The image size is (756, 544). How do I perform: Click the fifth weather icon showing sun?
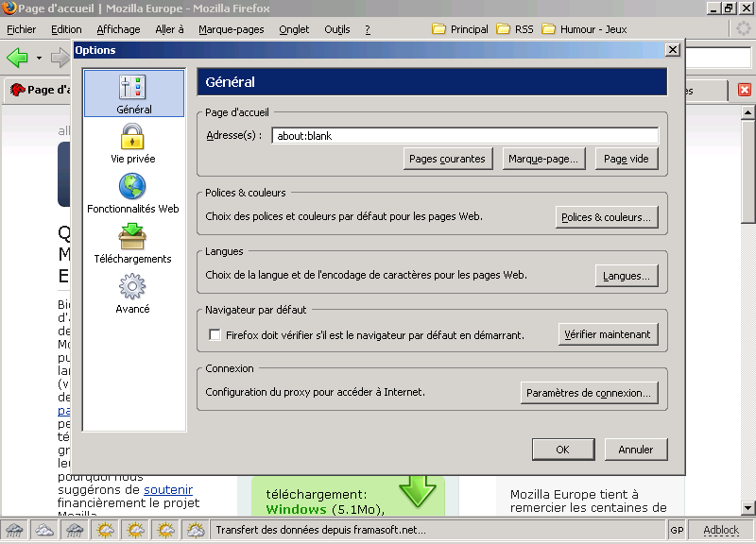(135, 530)
